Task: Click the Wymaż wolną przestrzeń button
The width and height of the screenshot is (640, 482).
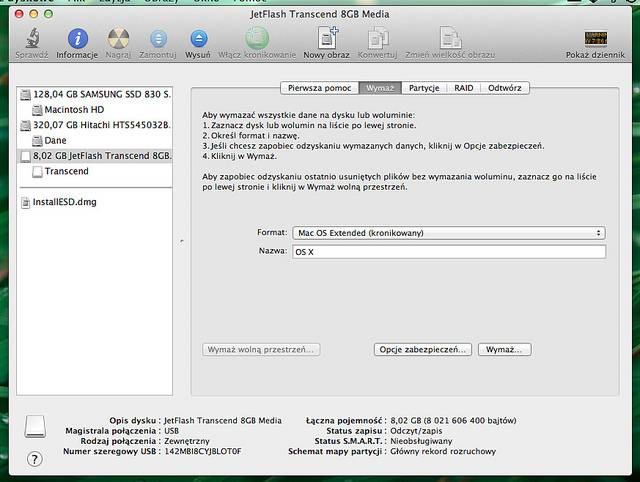Action: pyautogui.click(x=261, y=350)
